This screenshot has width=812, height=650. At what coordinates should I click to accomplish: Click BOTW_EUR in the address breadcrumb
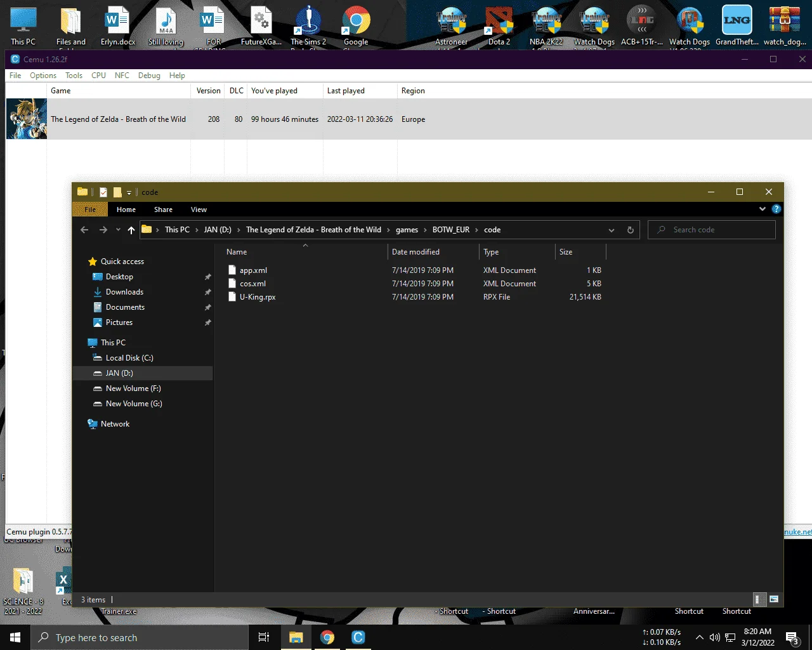451,230
